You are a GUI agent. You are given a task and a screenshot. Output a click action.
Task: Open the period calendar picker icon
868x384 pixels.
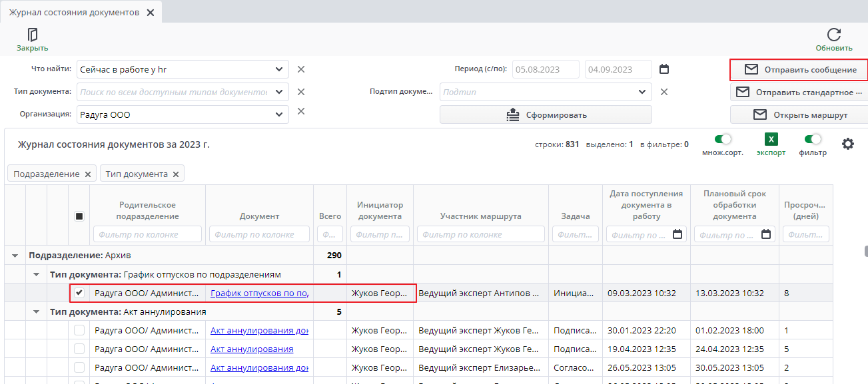coord(663,69)
